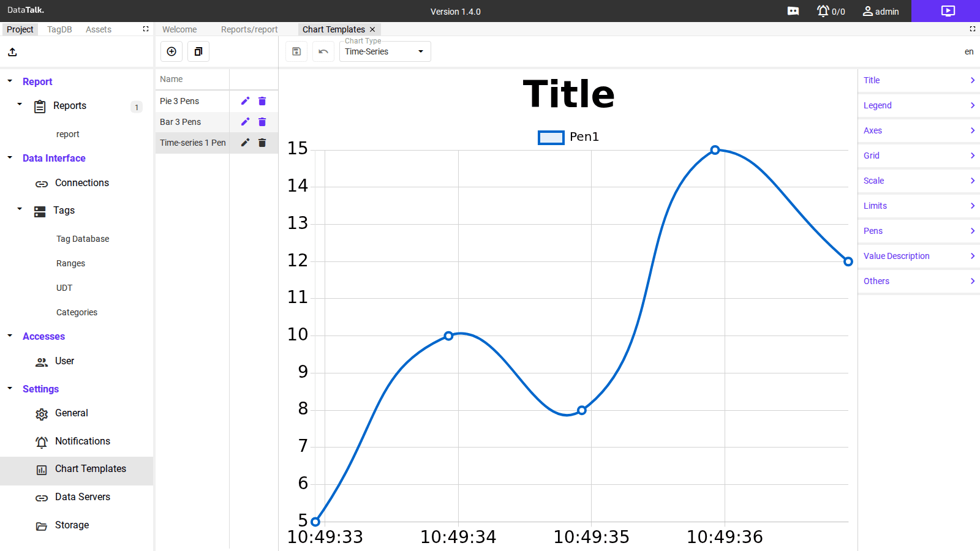Click the chart data point at value 15
The width and height of the screenshot is (980, 551).
[715, 150]
